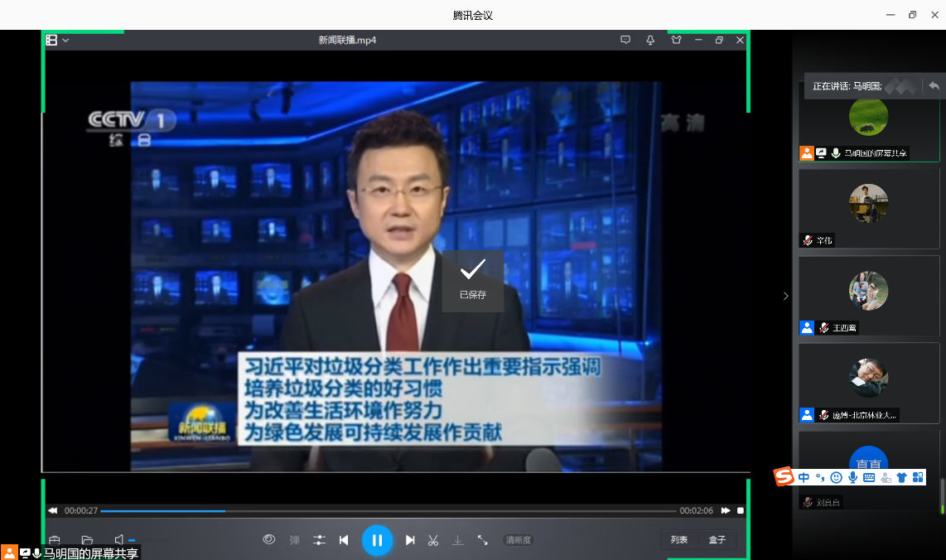This screenshot has height=560, width=946.
Task: Open the file folder icon in player
Action: coord(87,540)
